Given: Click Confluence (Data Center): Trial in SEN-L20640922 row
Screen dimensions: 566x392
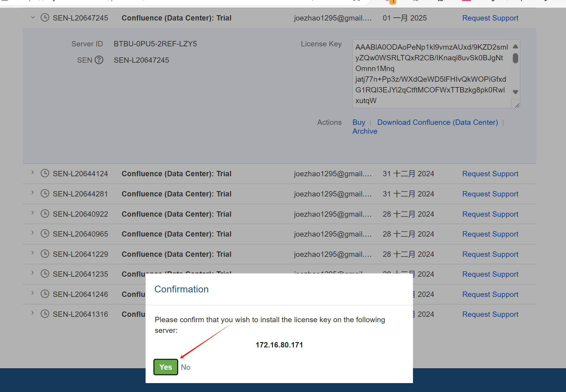Looking at the screenshot, I should (x=176, y=214).
